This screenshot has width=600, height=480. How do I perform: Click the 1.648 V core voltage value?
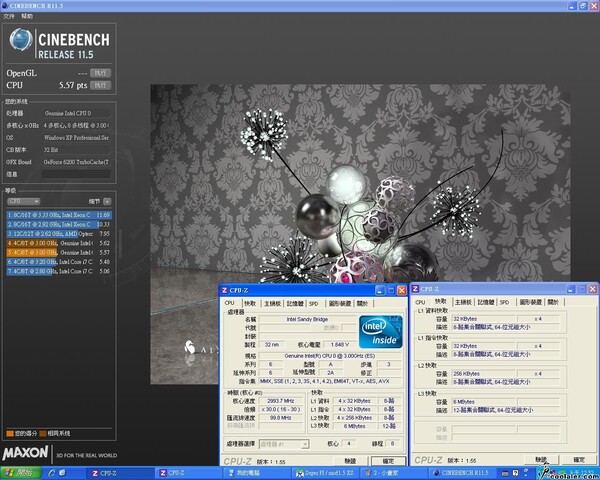340,344
